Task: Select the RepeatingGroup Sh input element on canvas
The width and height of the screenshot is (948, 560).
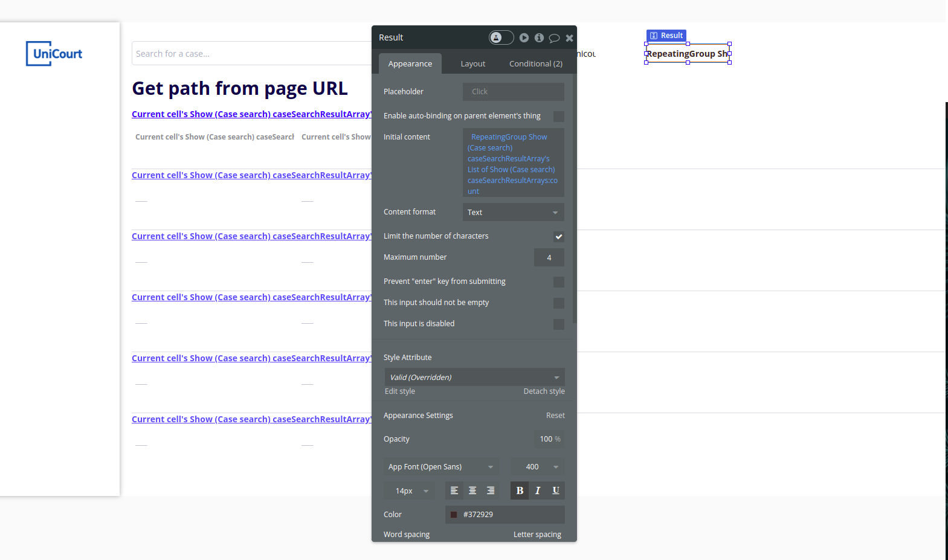Action: pyautogui.click(x=688, y=54)
